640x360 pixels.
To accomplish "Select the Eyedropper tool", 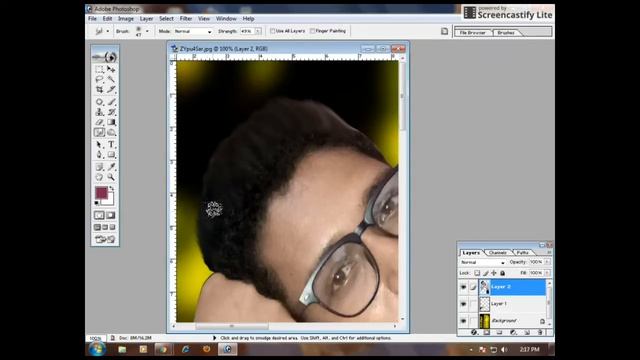I will (x=111, y=167).
